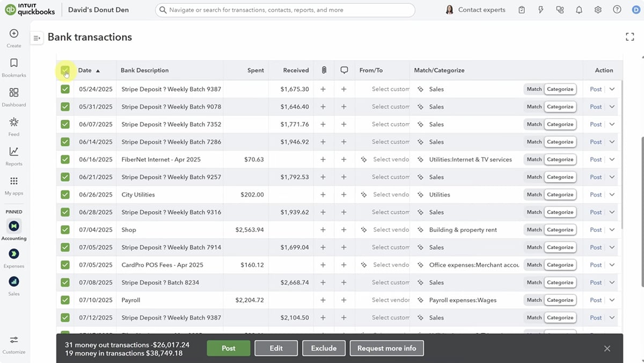Open the Contact experts menu

[475, 9]
